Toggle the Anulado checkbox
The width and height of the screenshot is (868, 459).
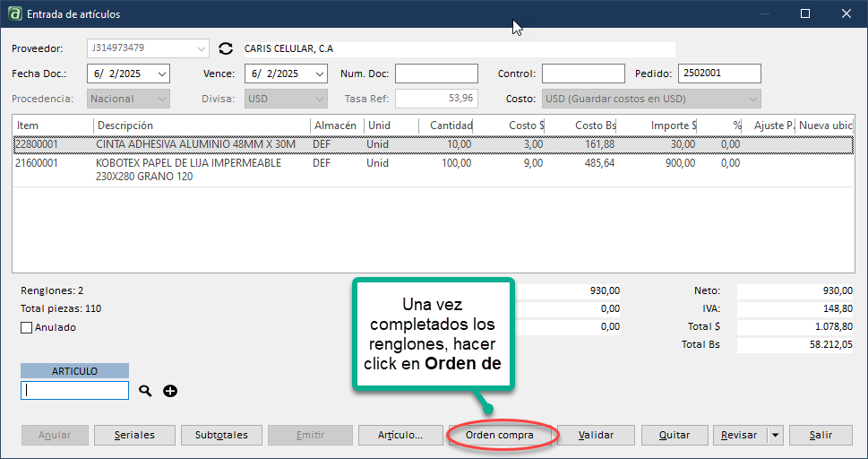coord(26,328)
